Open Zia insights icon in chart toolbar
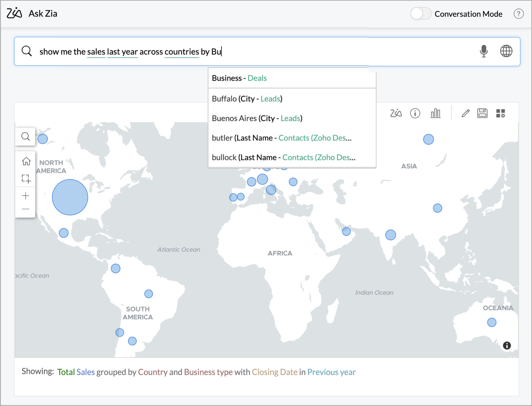 396,113
